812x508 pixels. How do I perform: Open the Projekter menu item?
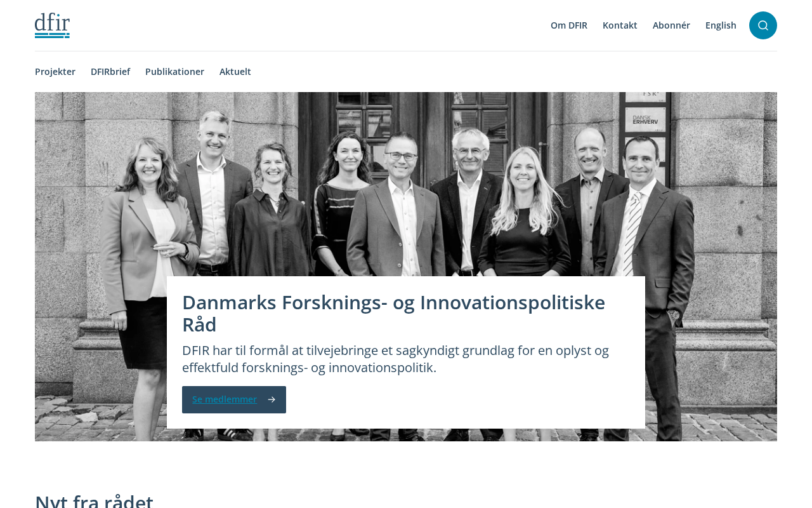point(55,72)
